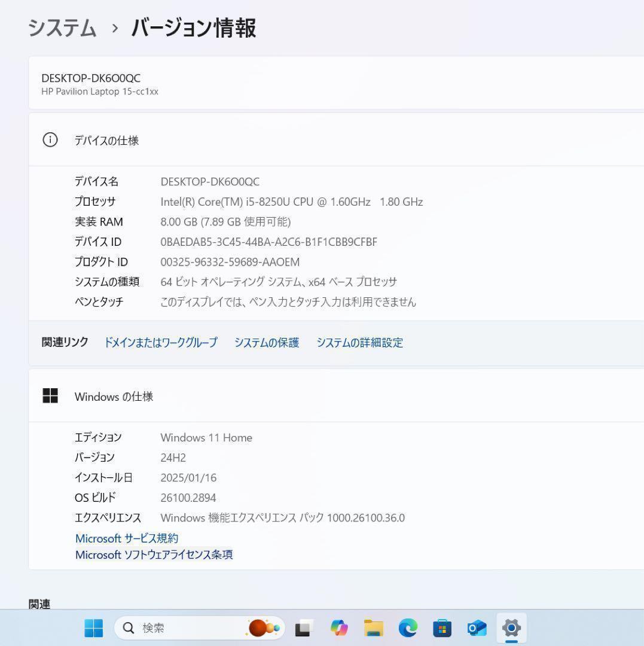The width and height of the screenshot is (644, 646).
Task: Open Microsoft ソフトウェアライセンス条項 link
Action: tap(154, 554)
